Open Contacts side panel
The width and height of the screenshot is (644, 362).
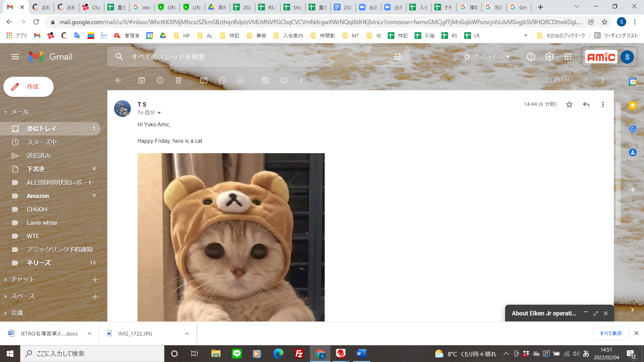(633, 152)
